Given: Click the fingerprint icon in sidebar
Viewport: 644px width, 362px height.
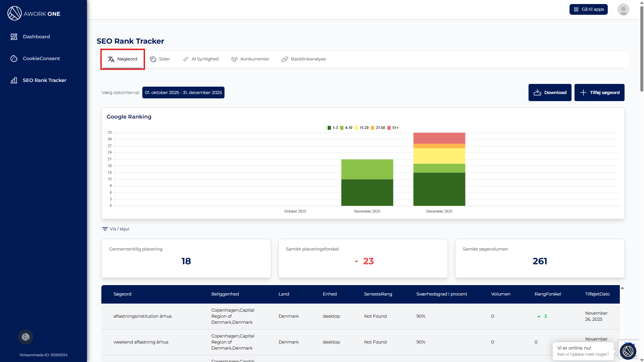Looking at the screenshot, I should tap(26, 337).
